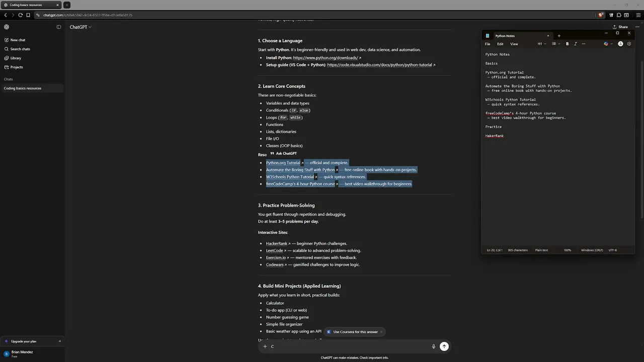Click the Copilot icon in Notepad

click(606, 44)
